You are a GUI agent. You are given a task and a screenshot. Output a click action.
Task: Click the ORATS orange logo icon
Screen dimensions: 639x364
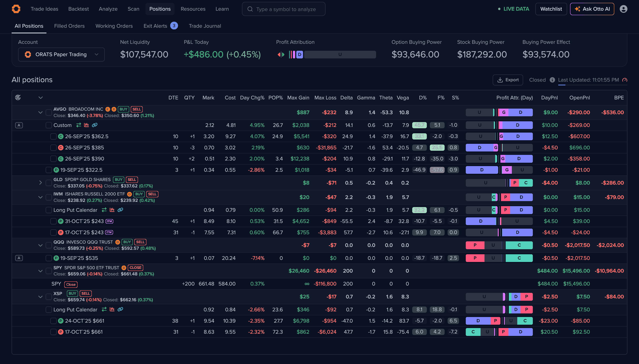click(x=16, y=9)
